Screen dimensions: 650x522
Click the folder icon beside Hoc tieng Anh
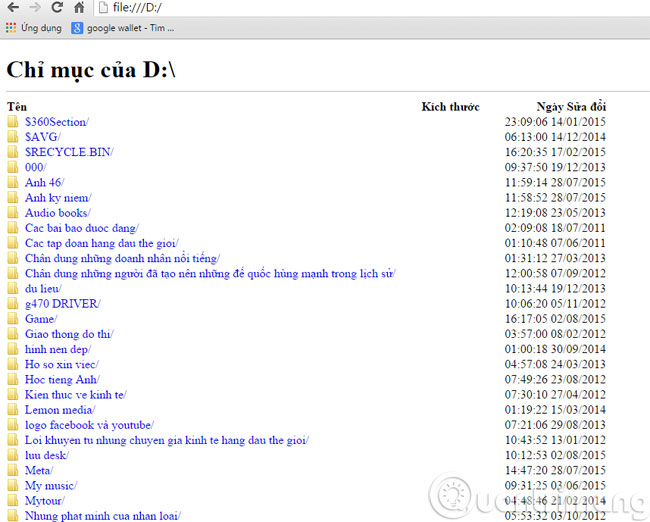13,379
